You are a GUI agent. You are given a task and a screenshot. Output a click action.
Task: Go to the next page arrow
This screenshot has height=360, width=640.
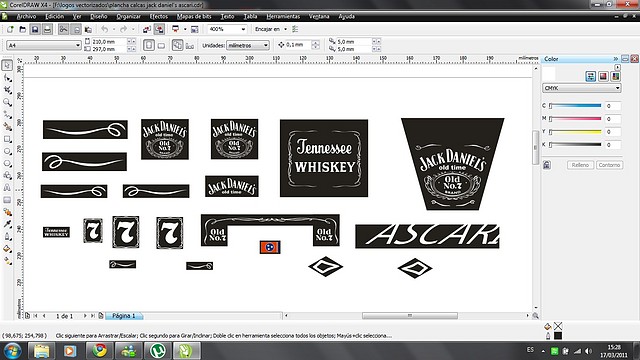[x=85, y=316]
